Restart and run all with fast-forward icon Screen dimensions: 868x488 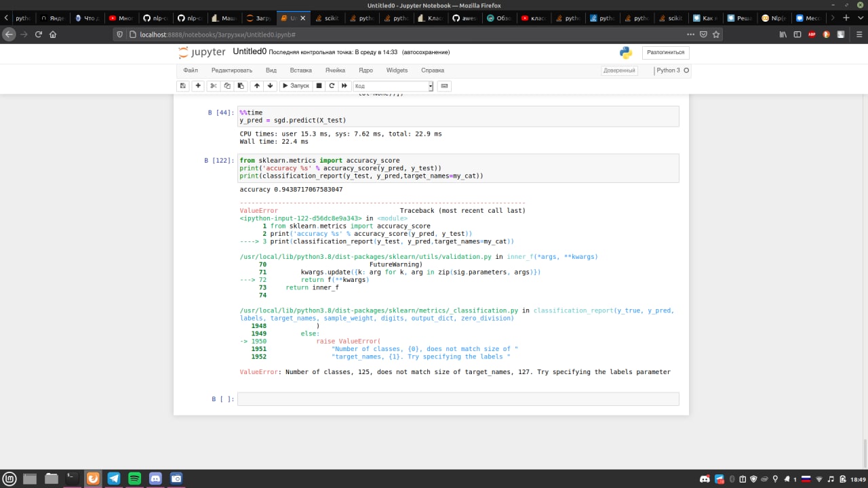click(x=344, y=86)
